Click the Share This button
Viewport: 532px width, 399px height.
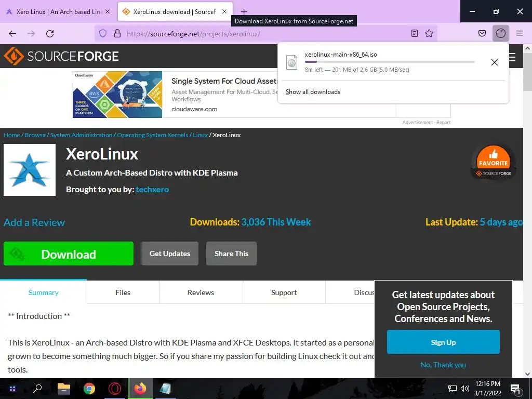tap(231, 254)
